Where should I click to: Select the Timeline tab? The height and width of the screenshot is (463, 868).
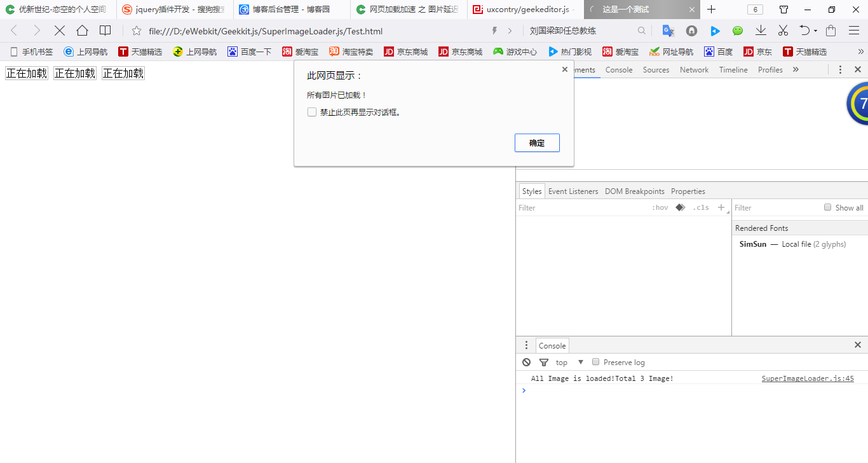(x=733, y=70)
